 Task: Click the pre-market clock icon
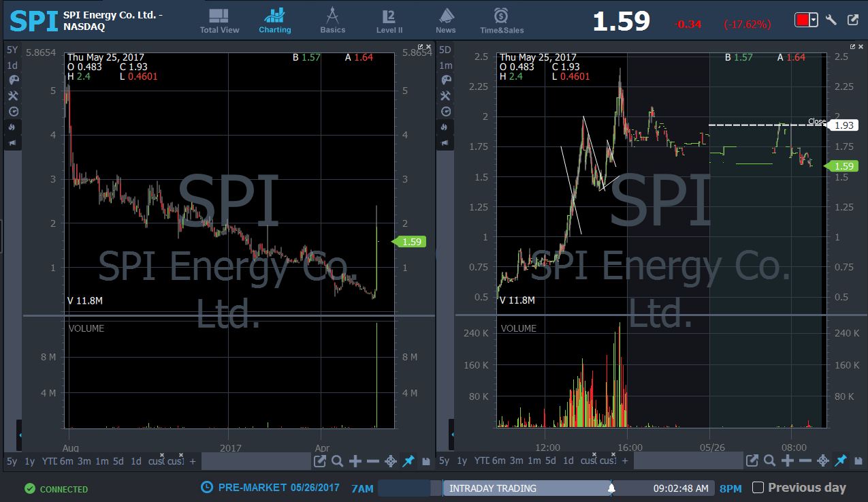tap(207, 488)
